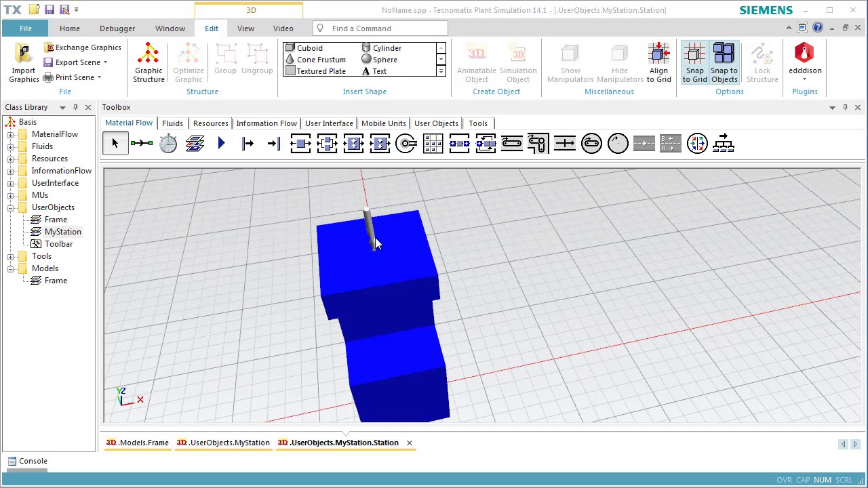Click Align to Grid icon
Image resolution: width=868 pixels, height=488 pixels.
(x=658, y=63)
